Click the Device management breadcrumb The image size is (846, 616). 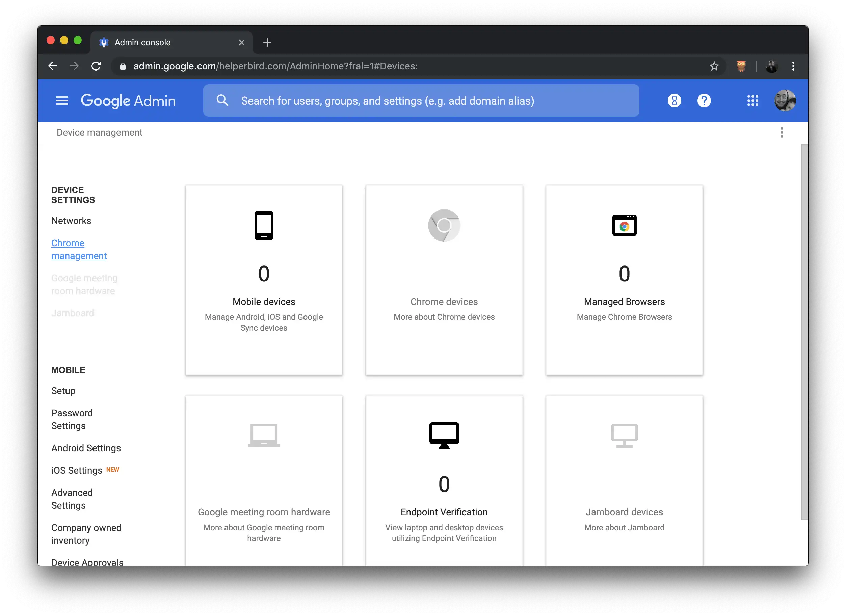99,132
